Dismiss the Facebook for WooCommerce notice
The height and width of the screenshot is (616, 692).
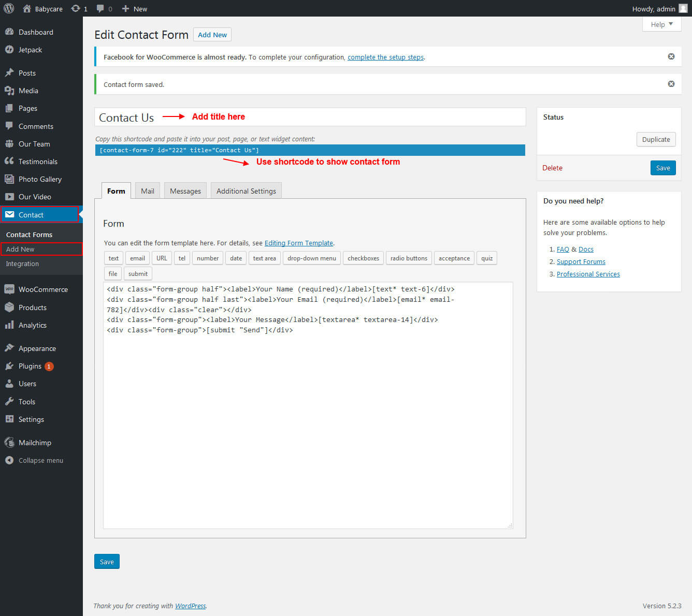click(x=671, y=56)
